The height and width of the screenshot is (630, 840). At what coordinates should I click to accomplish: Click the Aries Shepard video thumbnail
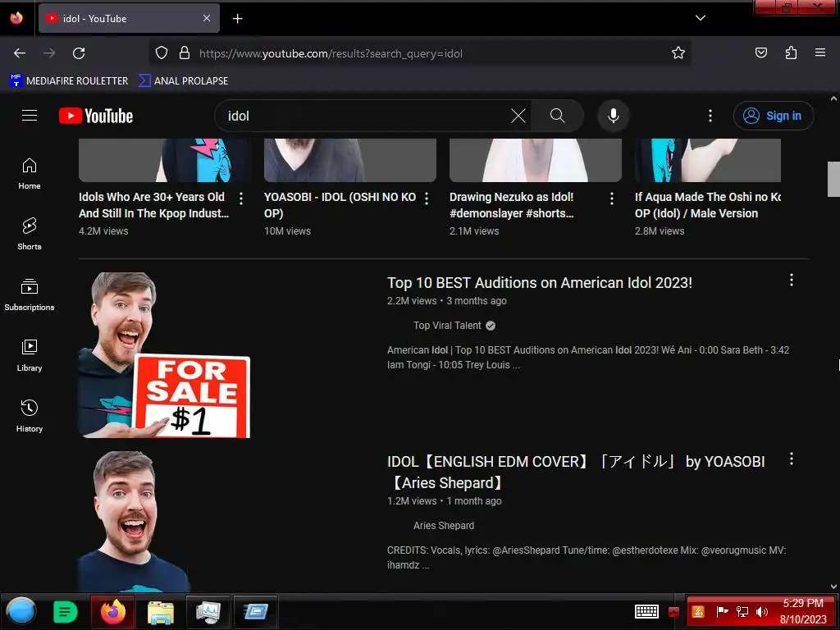tap(134, 521)
